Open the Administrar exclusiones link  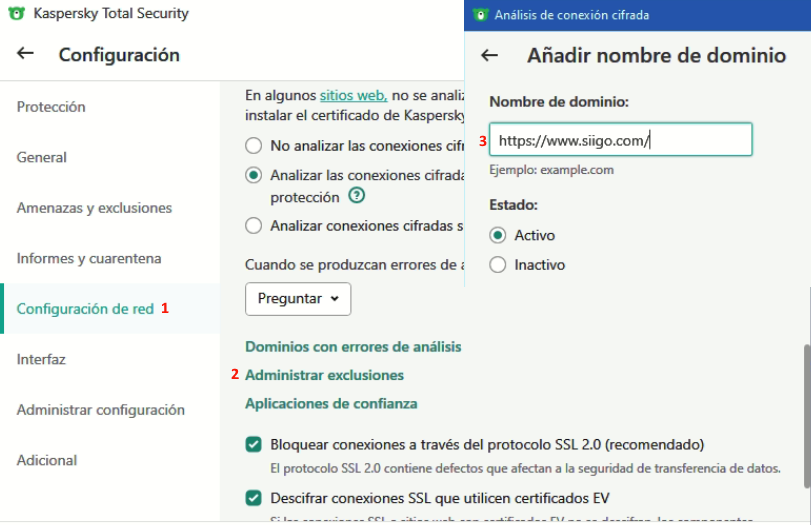(x=324, y=375)
